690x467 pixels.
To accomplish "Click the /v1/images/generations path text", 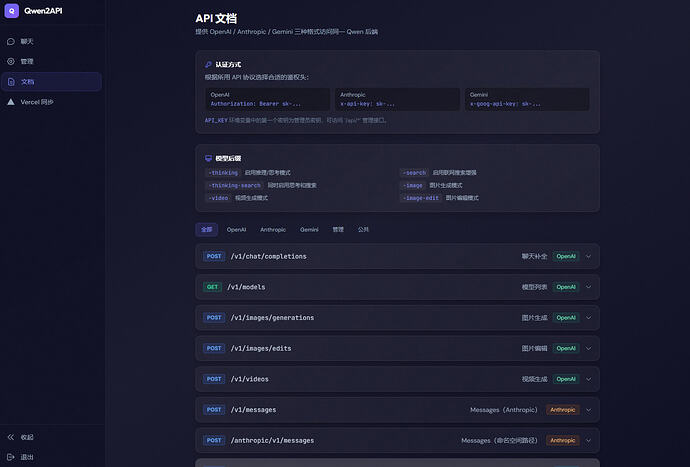I will tap(272, 318).
